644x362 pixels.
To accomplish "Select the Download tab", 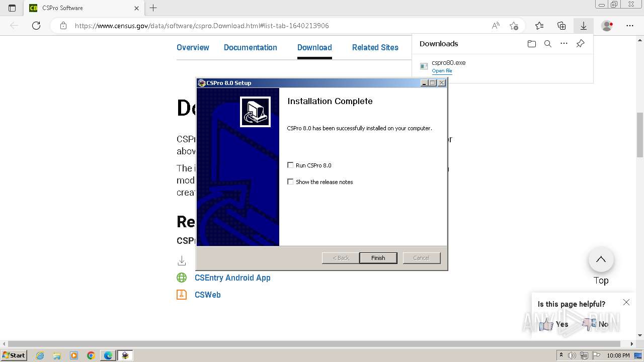I will [314, 47].
